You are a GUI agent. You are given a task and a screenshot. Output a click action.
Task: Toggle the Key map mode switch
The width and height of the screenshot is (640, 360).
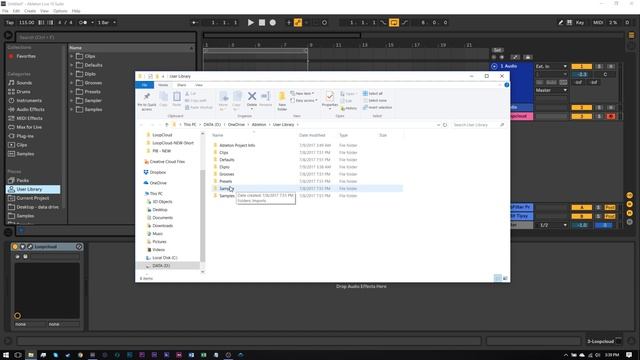(580, 22)
